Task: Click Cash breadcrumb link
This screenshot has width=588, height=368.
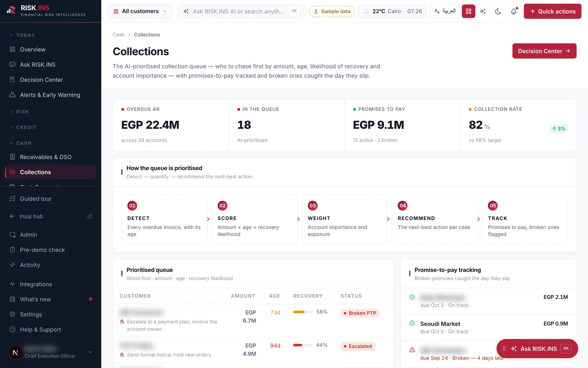Action: [x=118, y=35]
